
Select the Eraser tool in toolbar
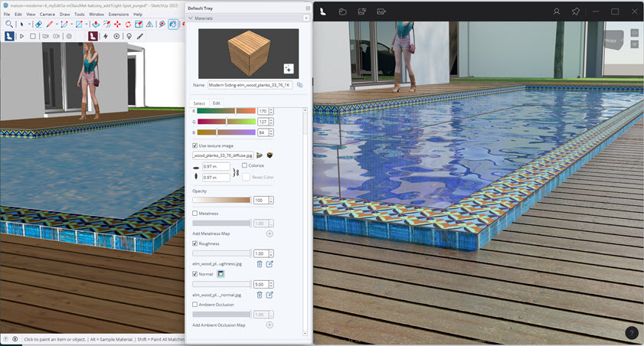click(x=38, y=24)
